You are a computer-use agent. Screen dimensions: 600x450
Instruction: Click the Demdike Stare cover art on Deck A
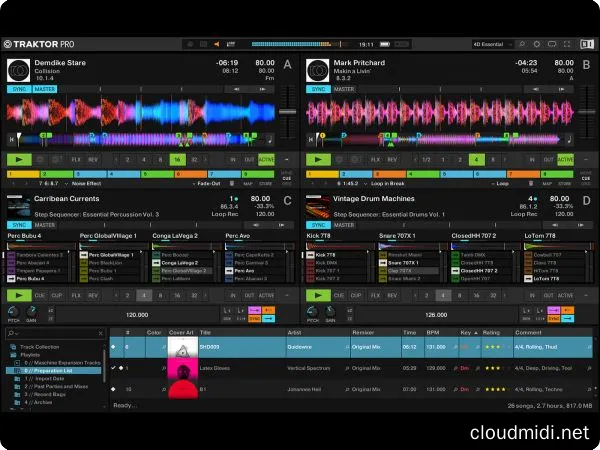[x=20, y=71]
